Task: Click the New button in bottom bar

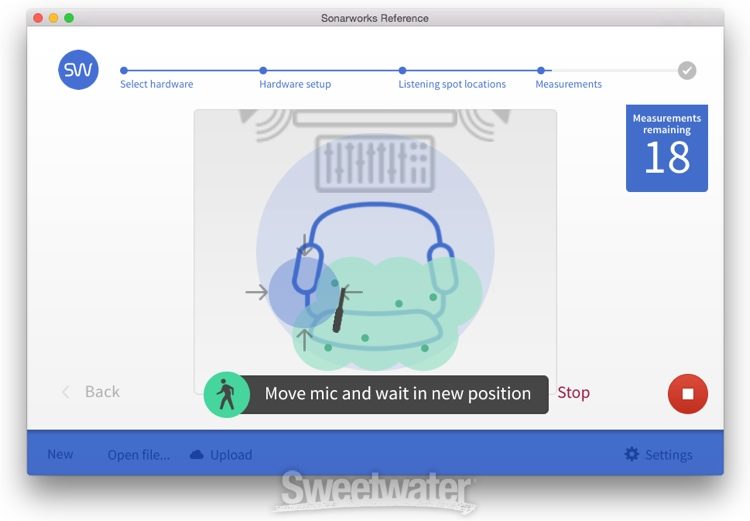Action: pyautogui.click(x=60, y=454)
